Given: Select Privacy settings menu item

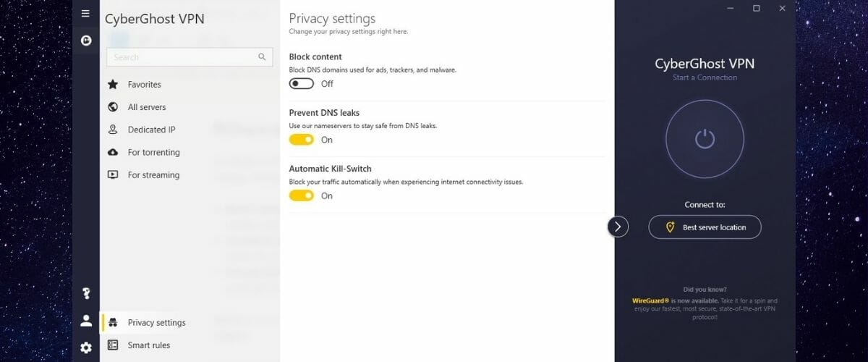Looking at the screenshot, I should (x=190, y=322).
